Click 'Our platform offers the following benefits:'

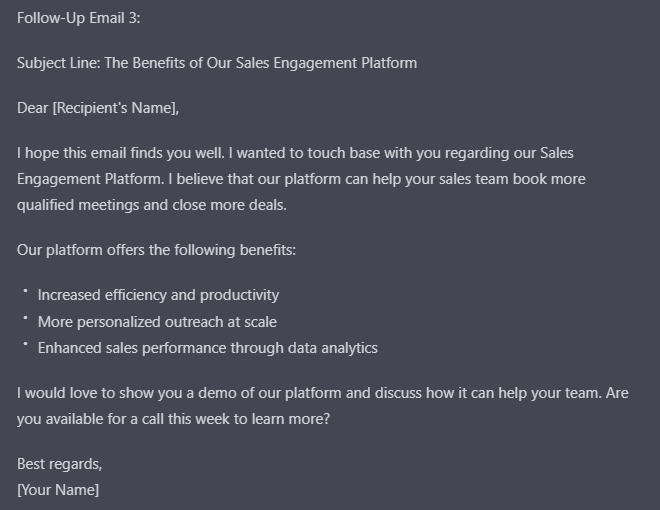point(156,250)
